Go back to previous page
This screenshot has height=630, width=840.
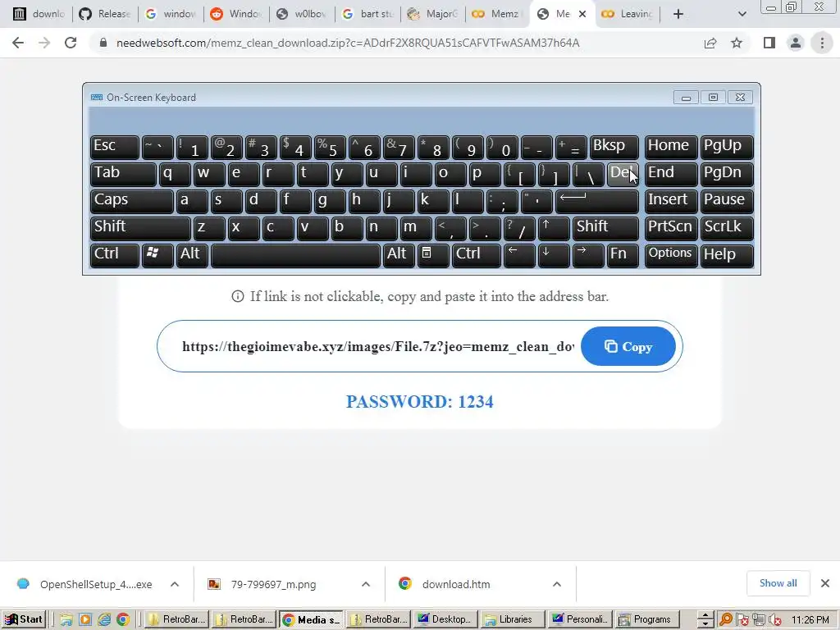tap(18, 43)
